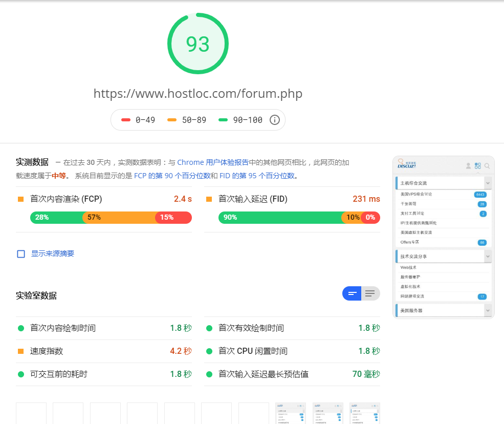Click the search magnifier icon in preview
Screen dimensions: 504x424
(x=487, y=166)
